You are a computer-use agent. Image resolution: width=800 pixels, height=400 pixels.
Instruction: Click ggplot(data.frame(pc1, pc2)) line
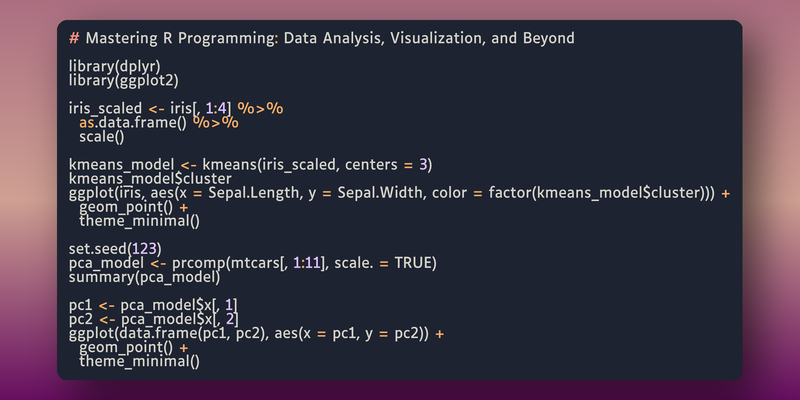256,334
